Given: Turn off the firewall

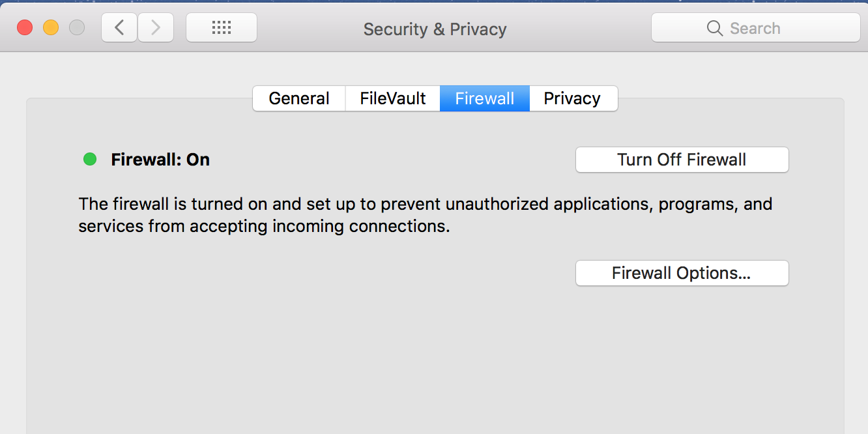Looking at the screenshot, I should pos(682,160).
